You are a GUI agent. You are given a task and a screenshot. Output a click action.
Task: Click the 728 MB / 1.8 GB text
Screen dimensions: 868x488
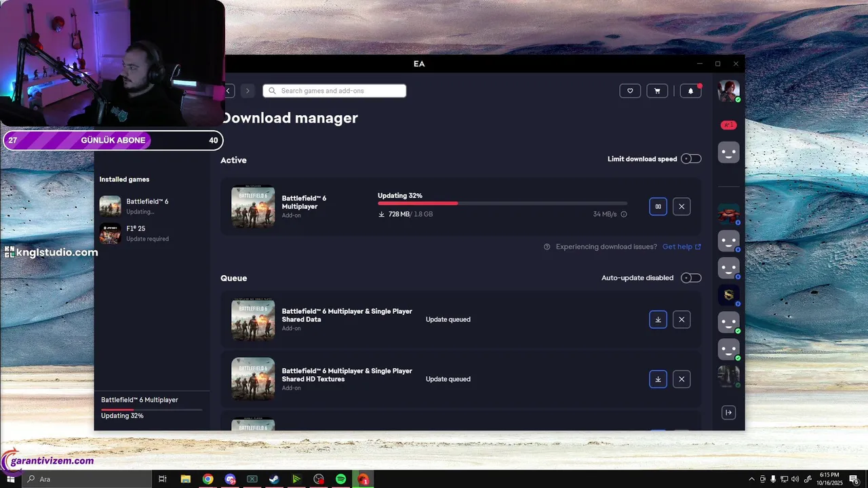click(410, 214)
